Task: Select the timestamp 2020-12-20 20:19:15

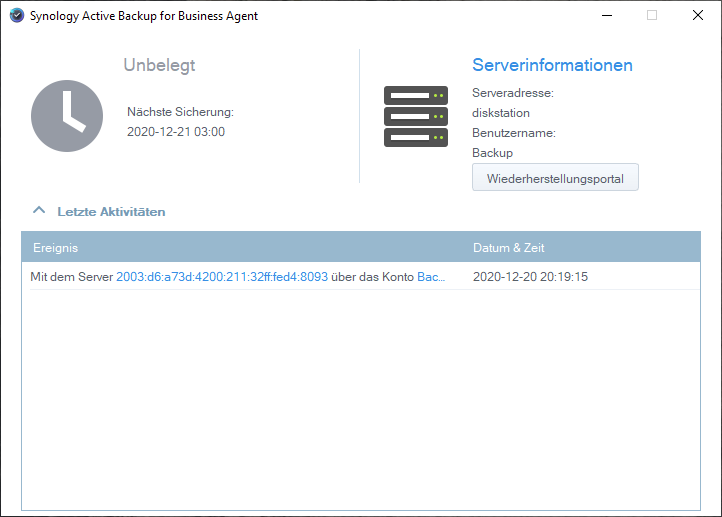Action: (530, 277)
